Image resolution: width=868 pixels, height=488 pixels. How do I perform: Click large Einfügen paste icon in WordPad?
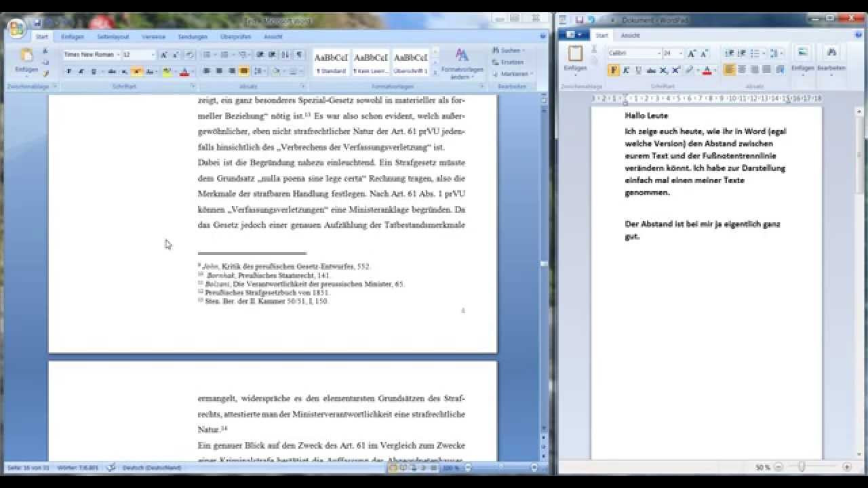[x=575, y=54]
